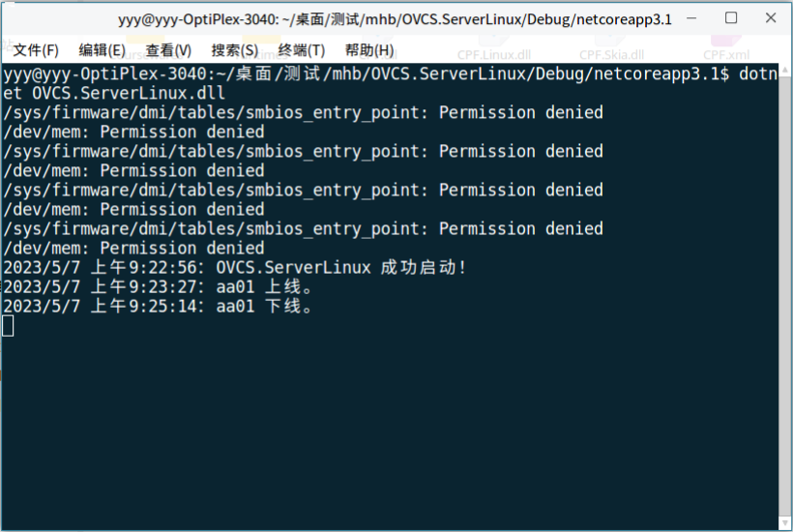Click the scrollbar down arrow
Viewport: 793px width, 532px height.
[784, 522]
